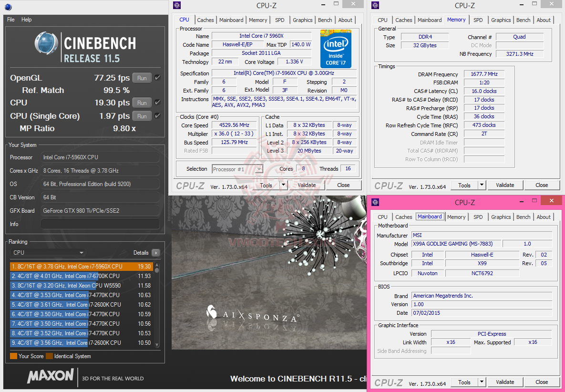Click the Core Voltage 1.336 V value

click(294, 62)
